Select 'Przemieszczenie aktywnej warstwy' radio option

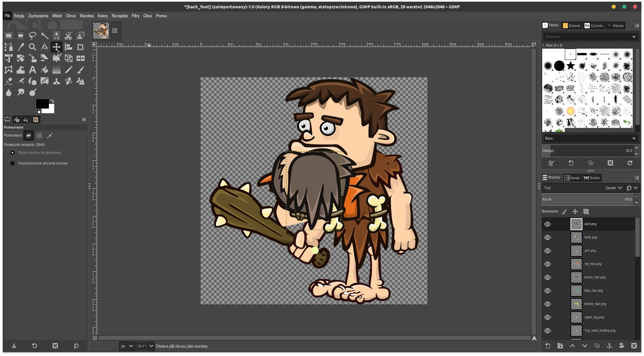click(13, 164)
